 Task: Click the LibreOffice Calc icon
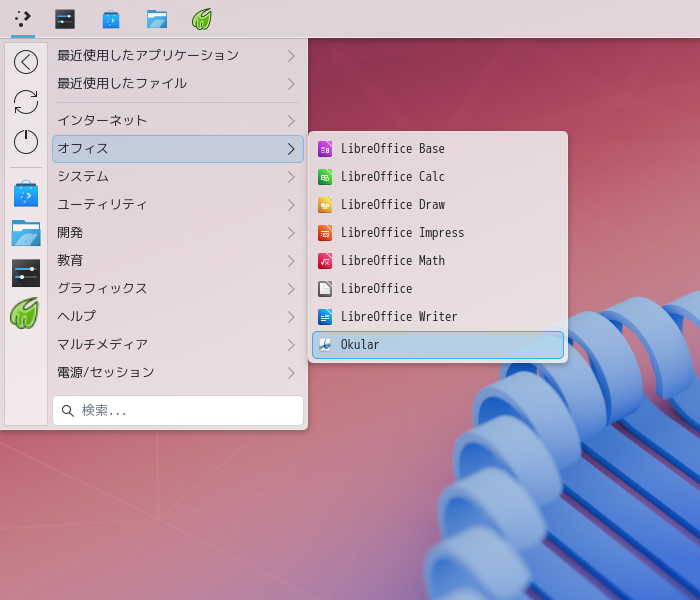point(325,177)
